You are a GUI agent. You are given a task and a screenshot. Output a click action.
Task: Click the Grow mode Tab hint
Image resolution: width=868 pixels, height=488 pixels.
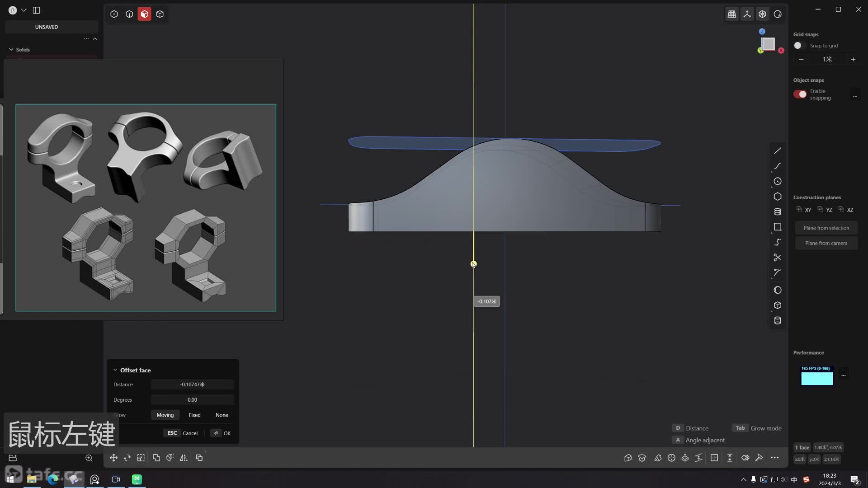[757, 428]
